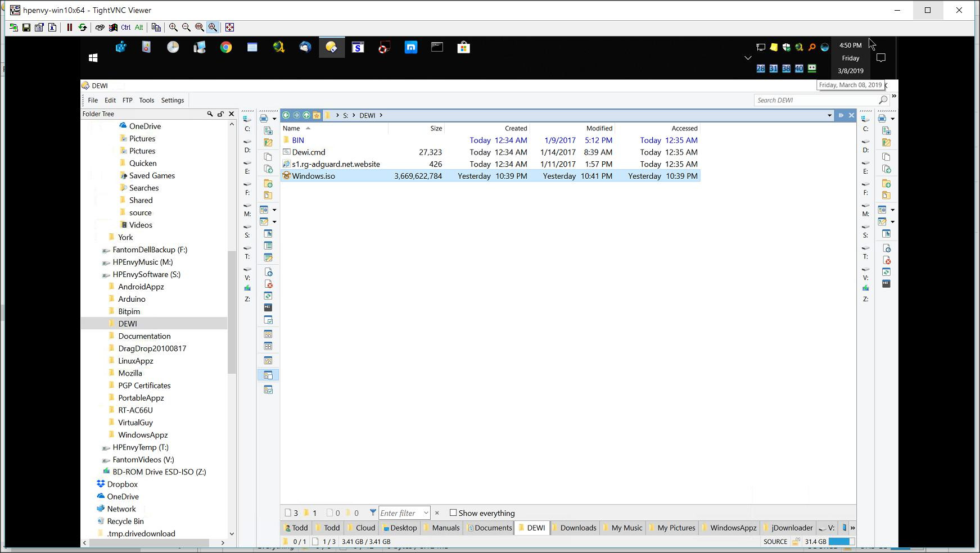Image resolution: width=980 pixels, height=553 pixels.
Task: Enable the Show everything checkbox
Action: pos(453,513)
